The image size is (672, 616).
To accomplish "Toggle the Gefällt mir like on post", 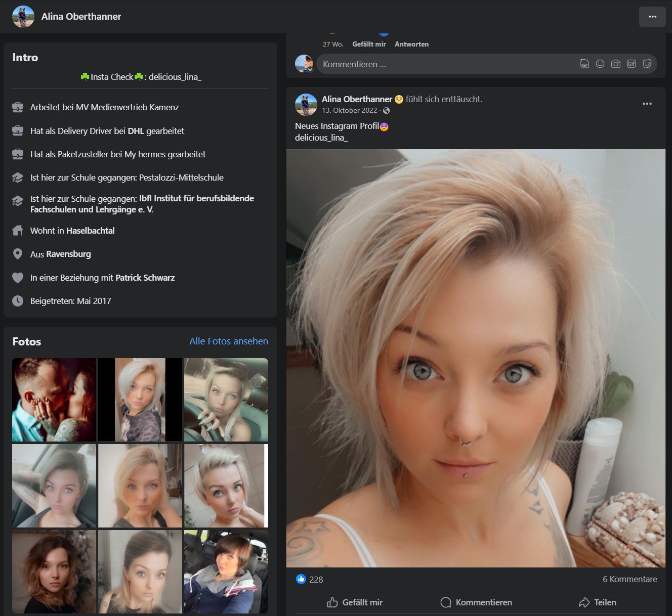I will tap(355, 602).
